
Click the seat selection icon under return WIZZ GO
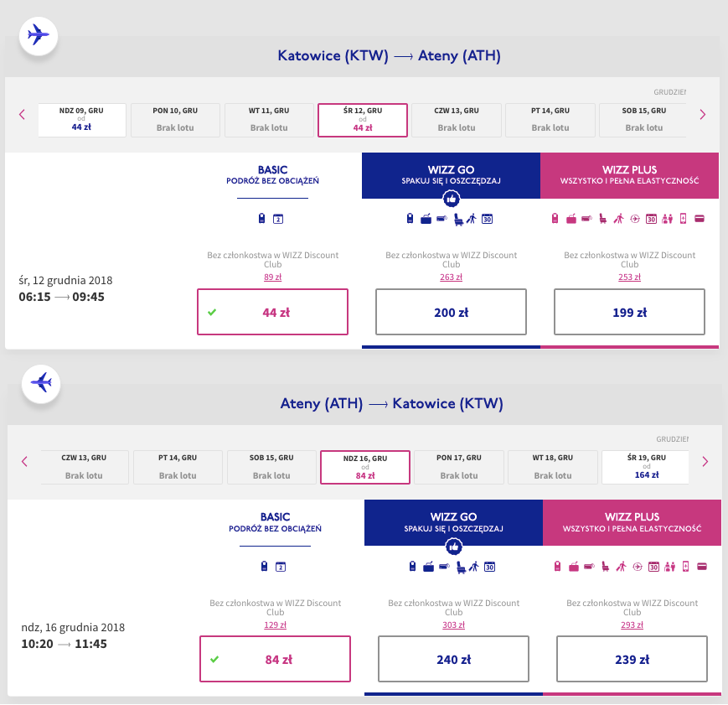click(x=461, y=567)
